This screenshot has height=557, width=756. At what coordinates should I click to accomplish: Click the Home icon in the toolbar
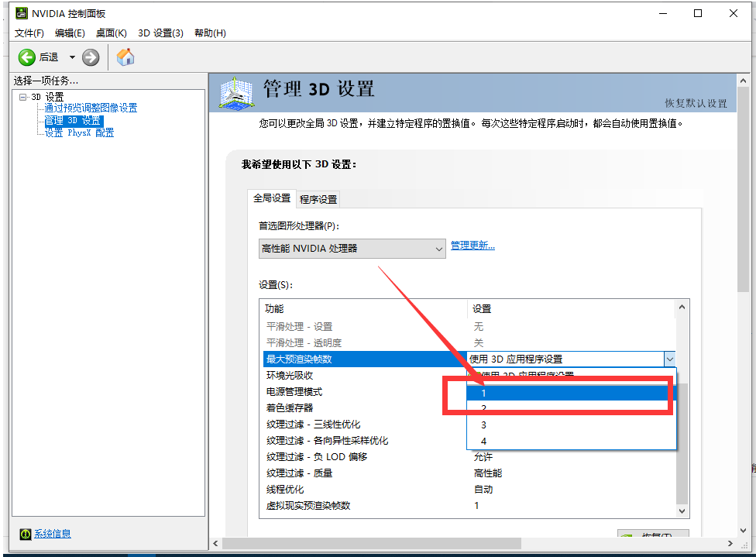click(x=125, y=57)
